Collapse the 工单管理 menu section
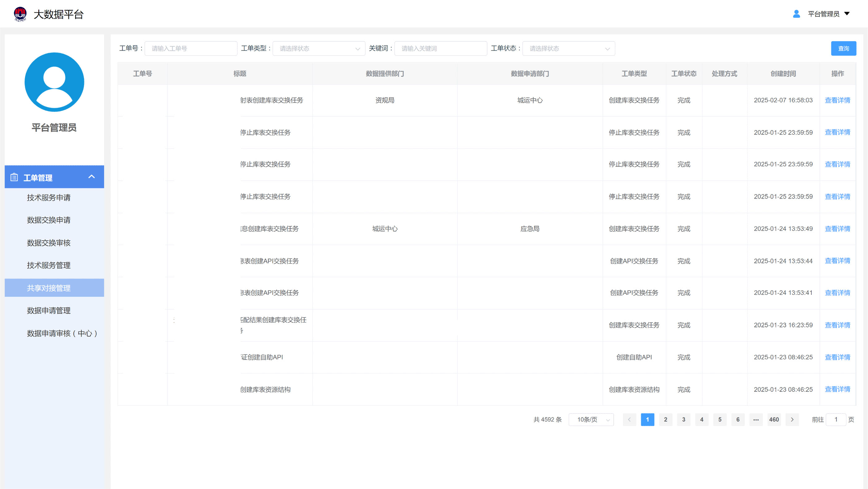The width and height of the screenshot is (868, 489). [91, 177]
